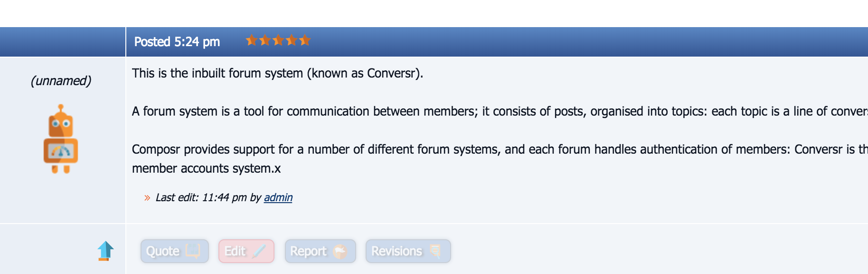Select the third rating star
The image size is (868, 274).
(x=278, y=41)
